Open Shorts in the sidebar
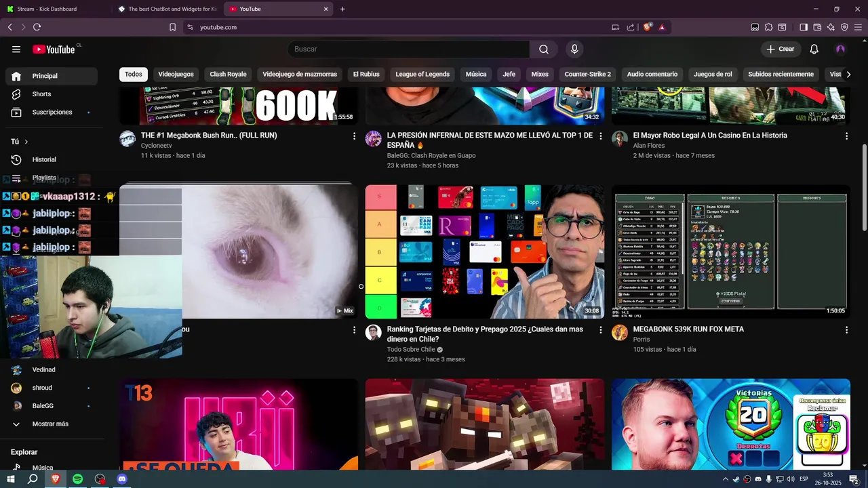 point(52,94)
